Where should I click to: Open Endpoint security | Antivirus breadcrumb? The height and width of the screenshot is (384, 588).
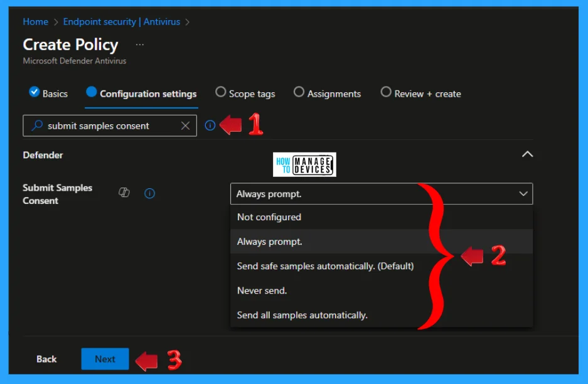click(x=122, y=22)
